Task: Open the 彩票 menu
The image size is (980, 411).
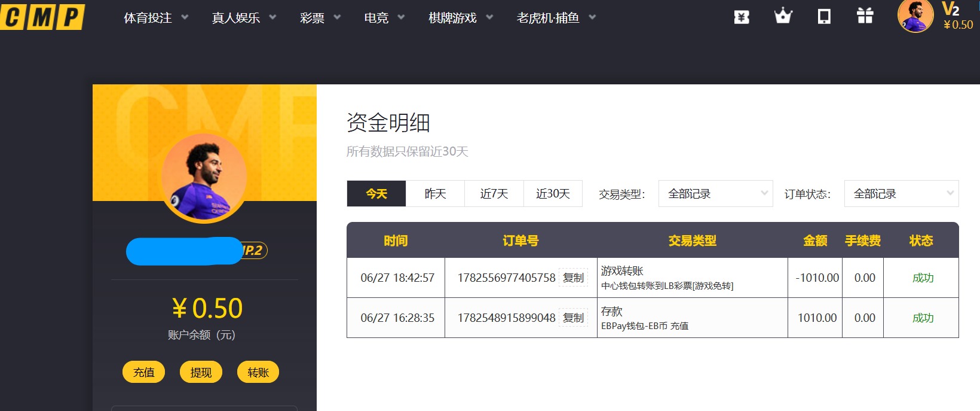Action: (x=312, y=18)
